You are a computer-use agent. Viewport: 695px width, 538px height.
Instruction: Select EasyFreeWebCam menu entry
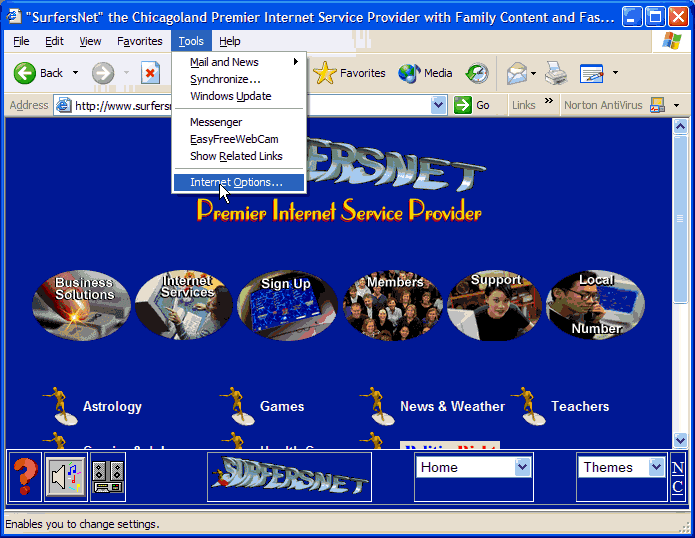pos(239,139)
